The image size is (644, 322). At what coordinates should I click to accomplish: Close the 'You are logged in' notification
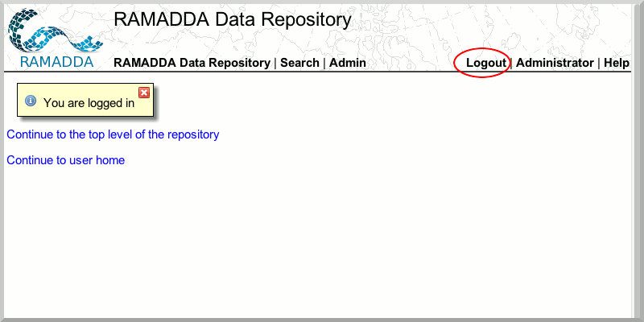click(144, 93)
